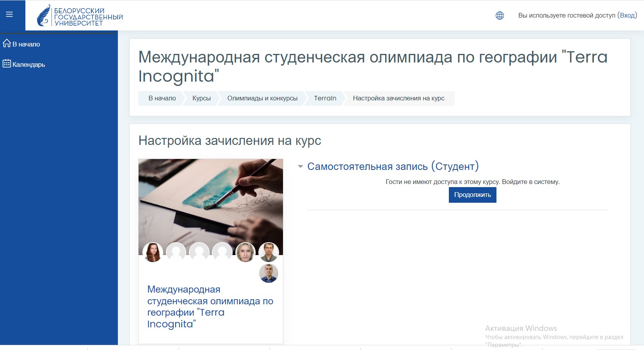Open the globe language selector
644x350 pixels.
pyautogui.click(x=500, y=16)
